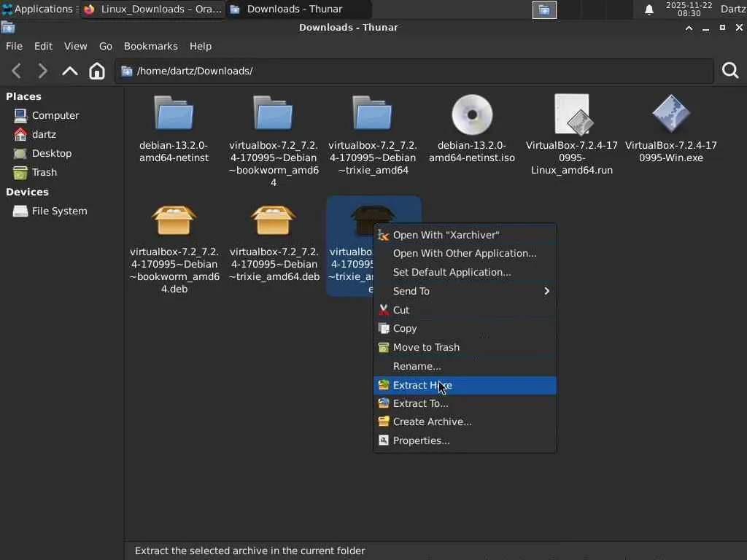The image size is (747, 560).
Task: Open parent folder with up arrow icon
Action: [x=69, y=71]
